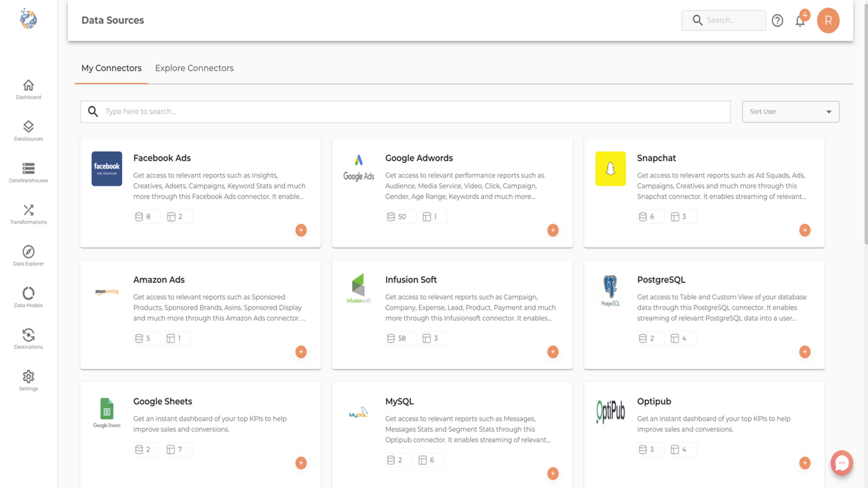Screen dimensions: 868x488
Task: Click the plus button on Facebook Ads card
Action: [x=301, y=230]
